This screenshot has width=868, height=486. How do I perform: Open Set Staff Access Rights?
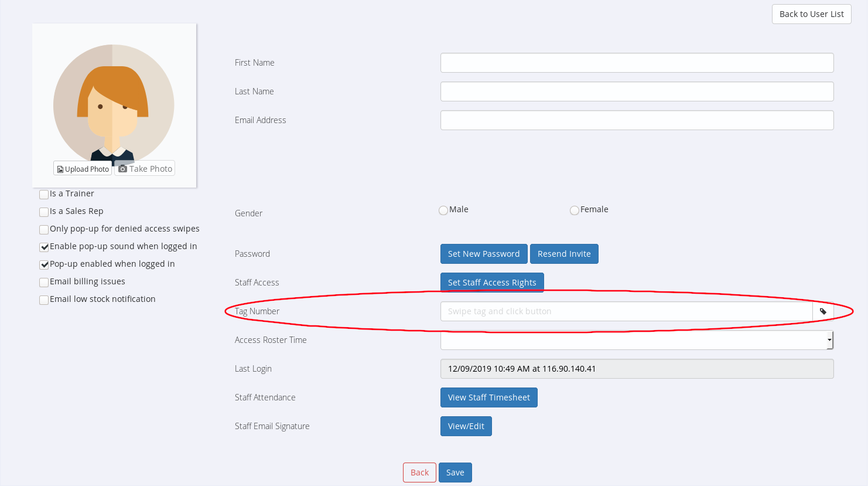[492, 283]
